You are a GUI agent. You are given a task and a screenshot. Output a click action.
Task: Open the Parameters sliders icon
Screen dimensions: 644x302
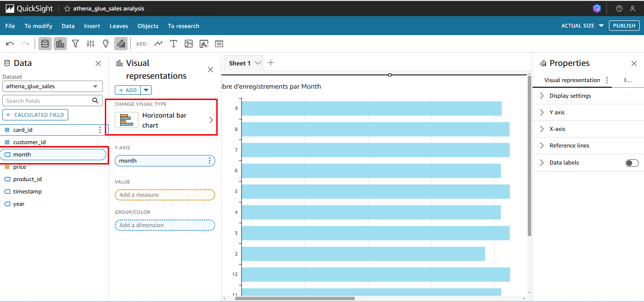[x=91, y=44]
